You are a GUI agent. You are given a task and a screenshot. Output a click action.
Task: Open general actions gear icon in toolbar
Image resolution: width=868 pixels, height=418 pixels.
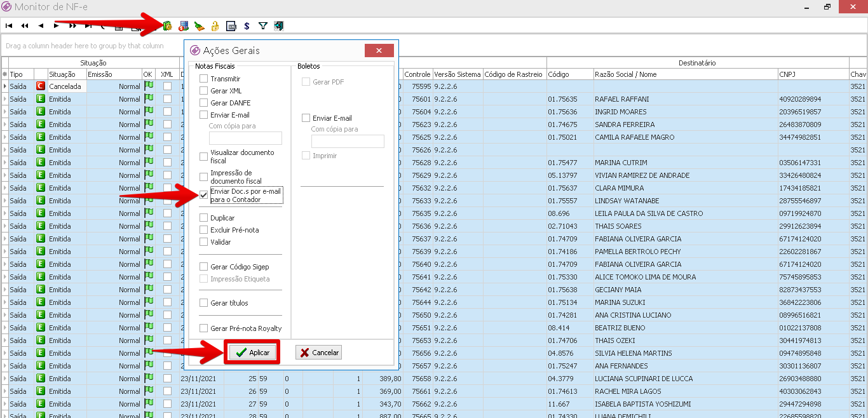[168, 26]
